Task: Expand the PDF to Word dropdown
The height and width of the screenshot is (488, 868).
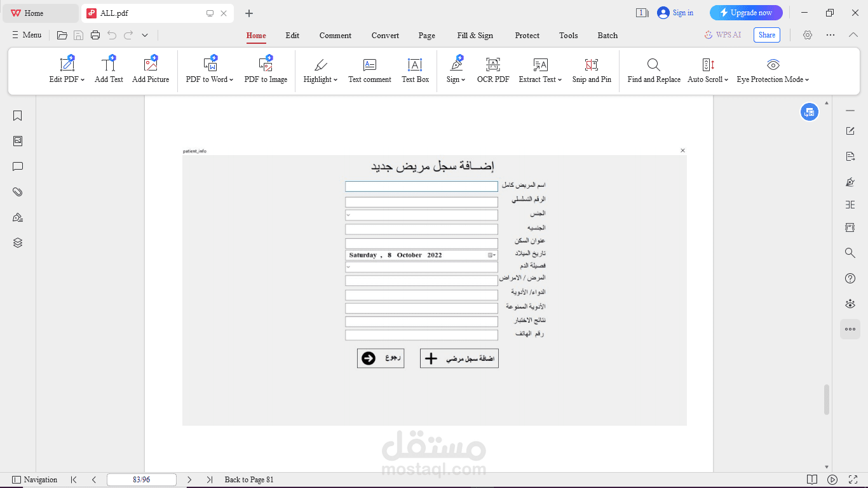Action: [231, 80]
